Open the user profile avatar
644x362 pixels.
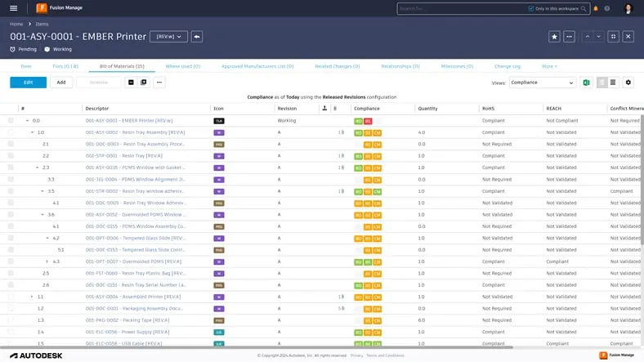pyautogui.click(x=628, y=8)
